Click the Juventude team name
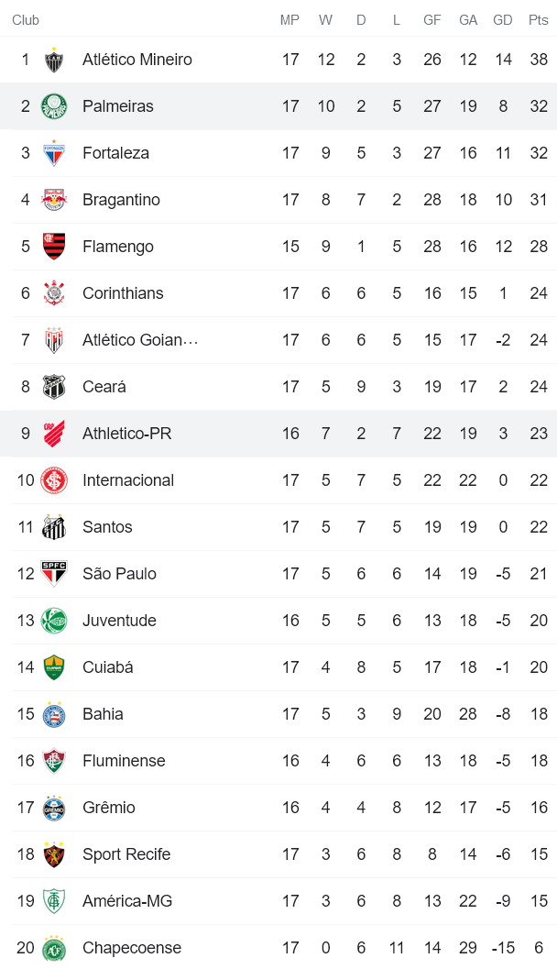 121,620
